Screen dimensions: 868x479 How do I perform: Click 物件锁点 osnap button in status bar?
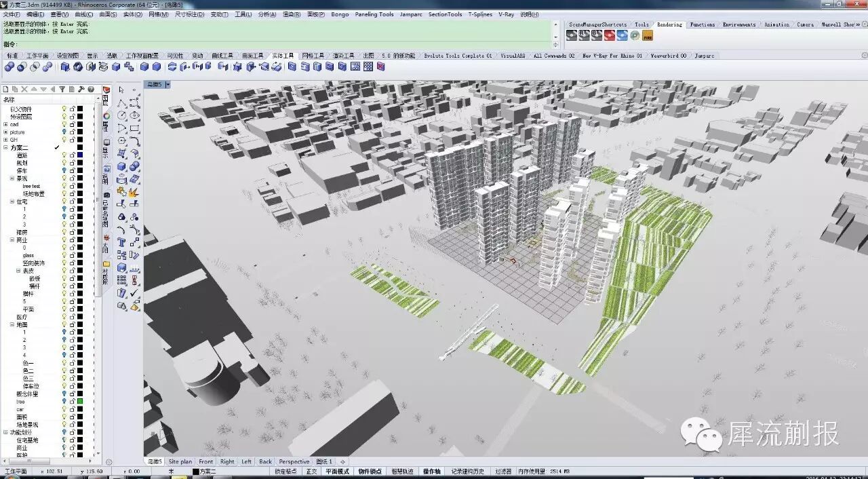[x=370, y=471]
